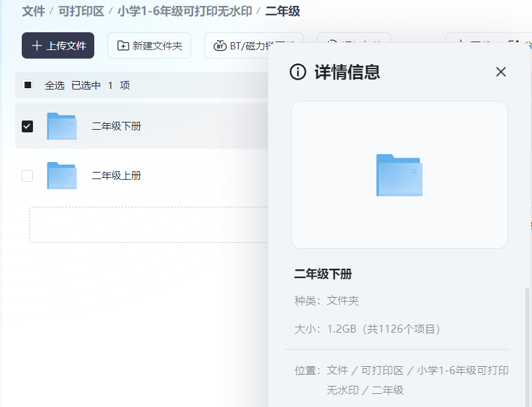Screen dimensions: 532x407
Task: Navigate to 可打印区 in breadcrumb
Action: point(80,11)
